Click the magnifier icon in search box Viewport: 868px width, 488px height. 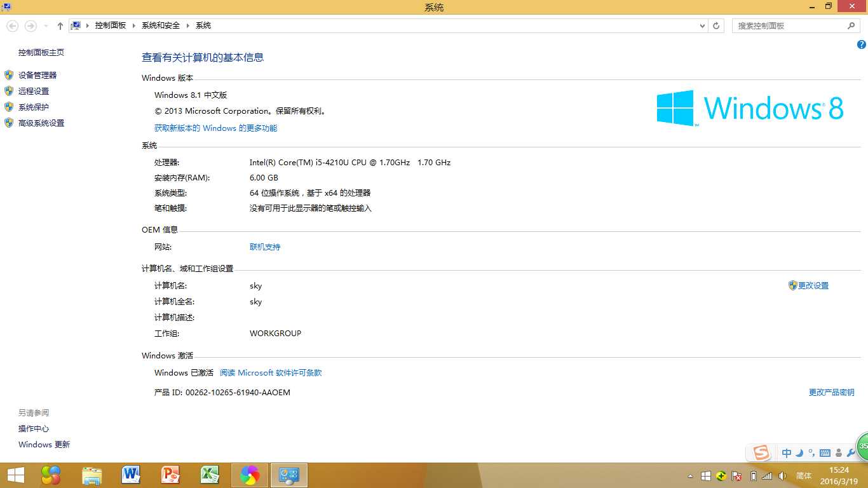(x=851, y=25)
